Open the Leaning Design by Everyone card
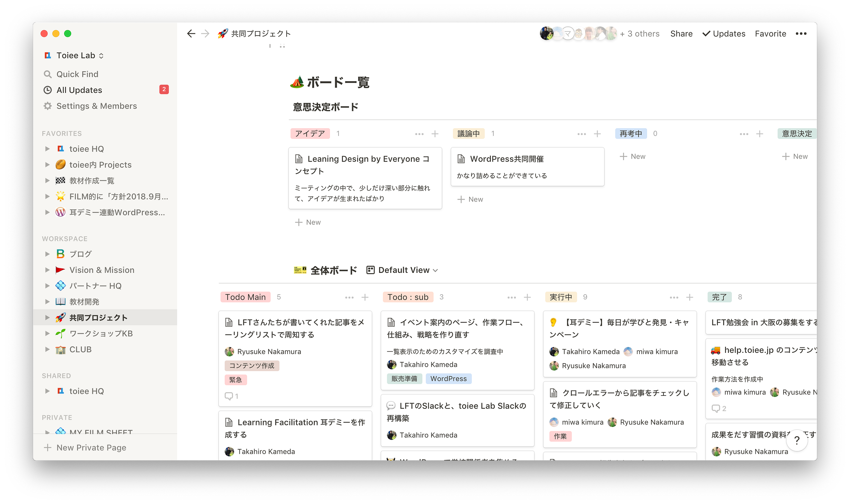Image resolution: width=850 pixels, height=504 pixels. [x=365, y=178]
